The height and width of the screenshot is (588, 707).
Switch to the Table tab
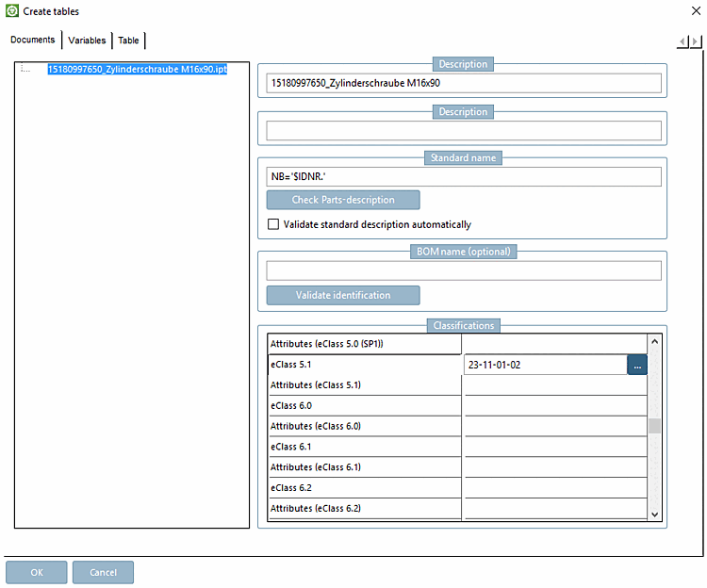click(x=128, y=41)
